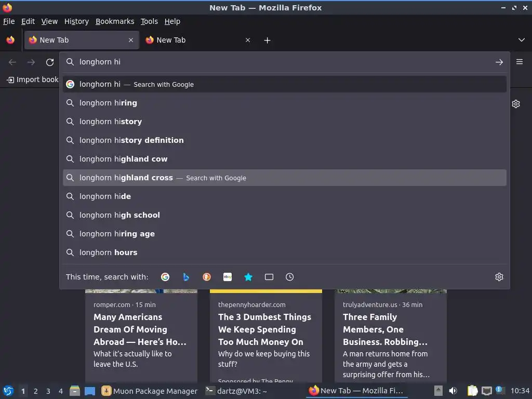The width and height of the screenshot is (532, 399).
Task: Choose 'longhorn high school' suggestion
Action: [x=285, y=215]
